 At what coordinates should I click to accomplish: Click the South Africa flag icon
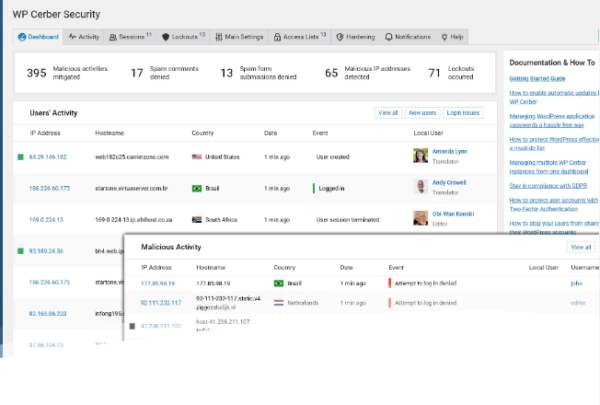tap(197, 220)
